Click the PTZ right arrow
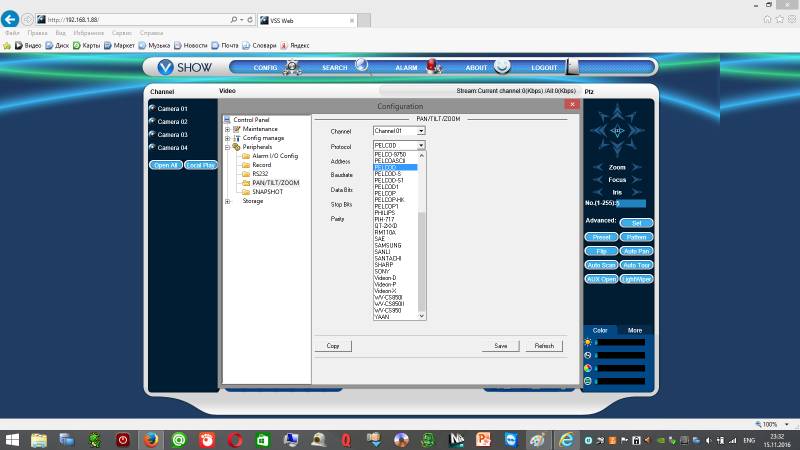Screen dimensions: 800x450 pyautogui.click(x=636, y=131)
